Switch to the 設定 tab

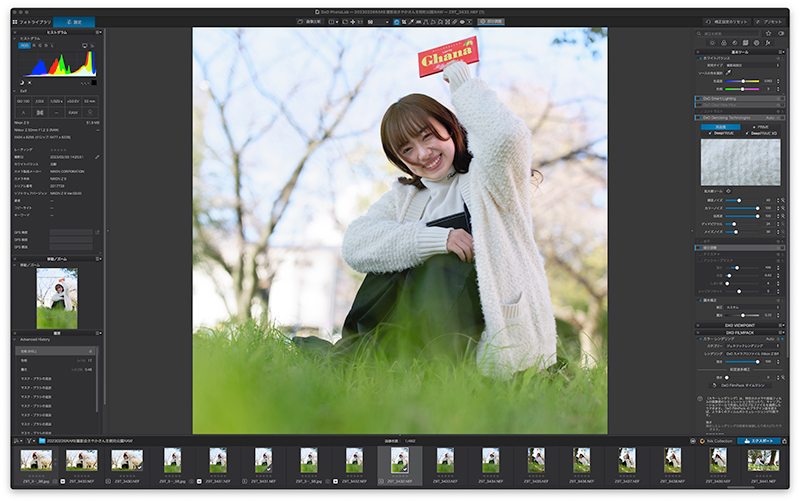coord(74,22)
